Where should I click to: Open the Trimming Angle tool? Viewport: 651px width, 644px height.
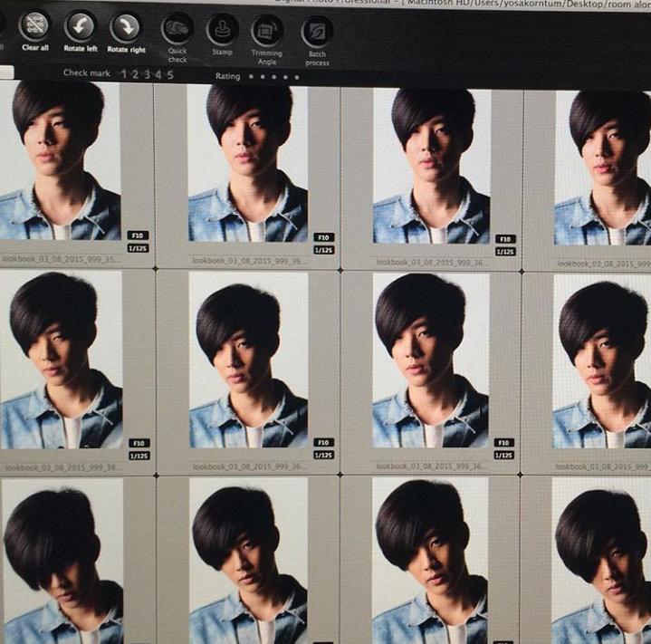267,31
